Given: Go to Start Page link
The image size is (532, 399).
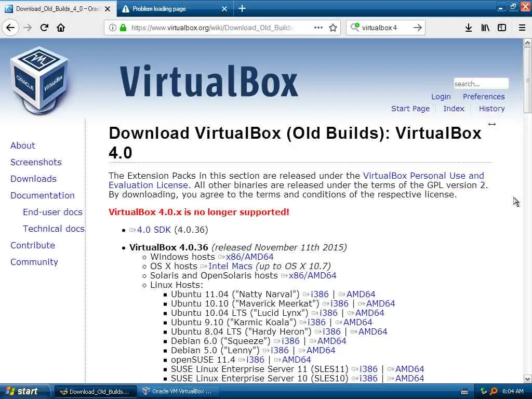Looking at the screenshot, I should tap(410, 109).
